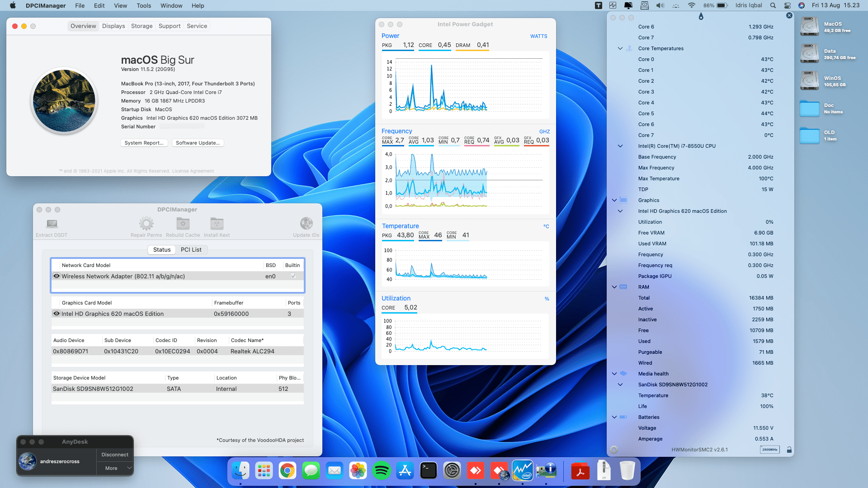Click the HWMonitor lock icon
Viewport: 868px width, 488px height.
click(x=789, y=450)
